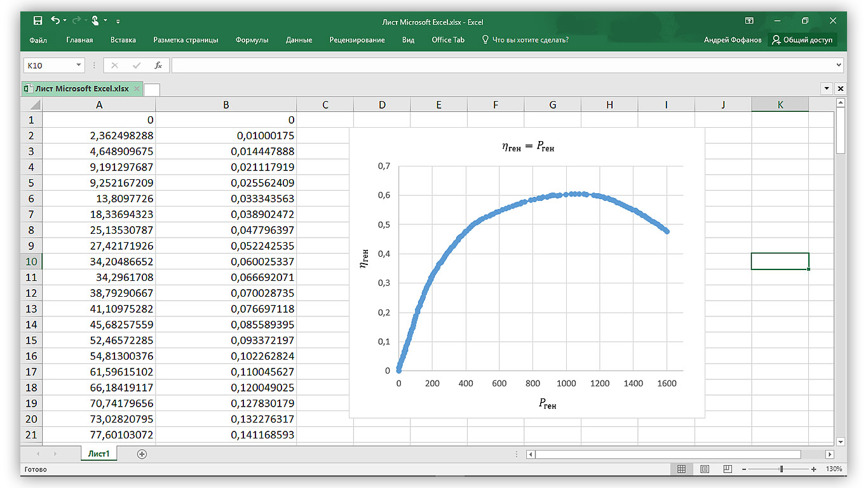Click zoom in plus icon
The image size is (868, 488).
click(x=813, y=469)
